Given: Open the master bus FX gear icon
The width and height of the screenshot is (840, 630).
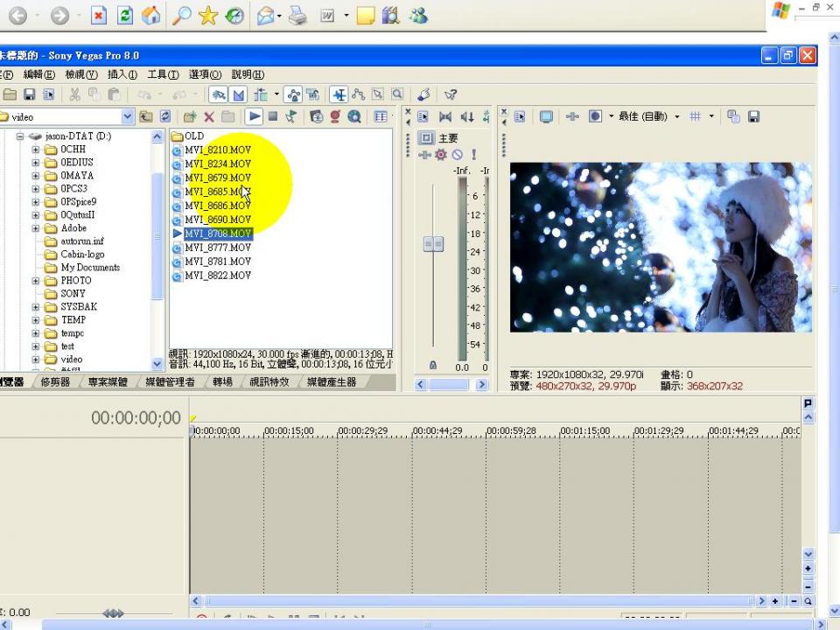Looking at the screenshot, I should [441, 155].
